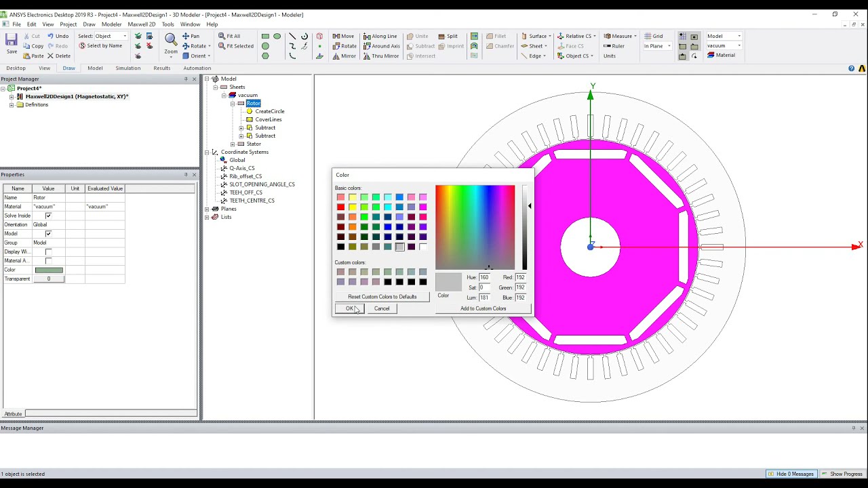This screenshot has height=488, width=868.
Task: Click the Mirror tool icon
Action: [x=336, y=56]
